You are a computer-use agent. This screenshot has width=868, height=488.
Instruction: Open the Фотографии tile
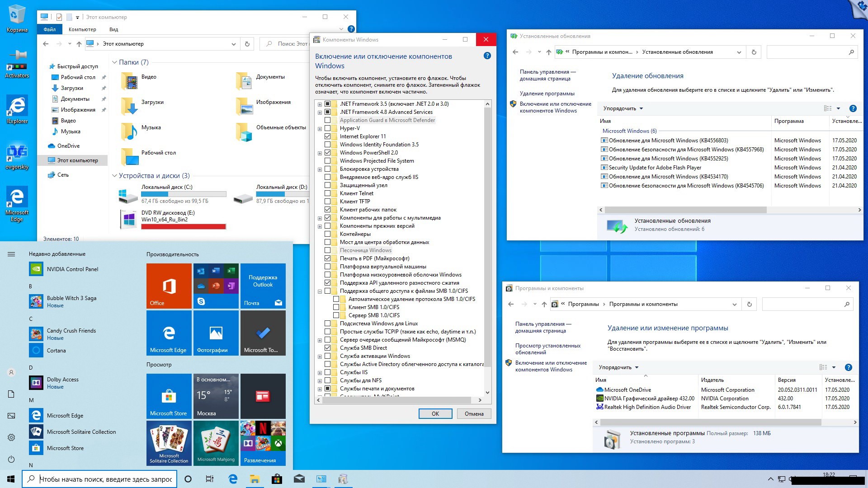(216, 333)
